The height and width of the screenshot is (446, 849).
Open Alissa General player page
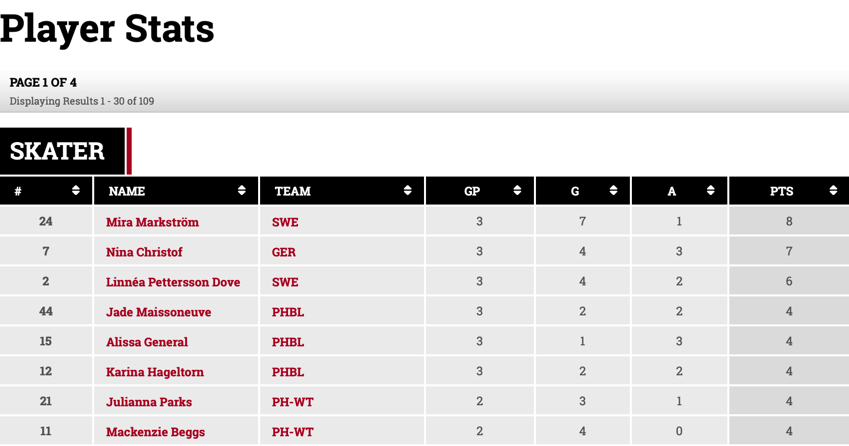(x=147, y=342)
